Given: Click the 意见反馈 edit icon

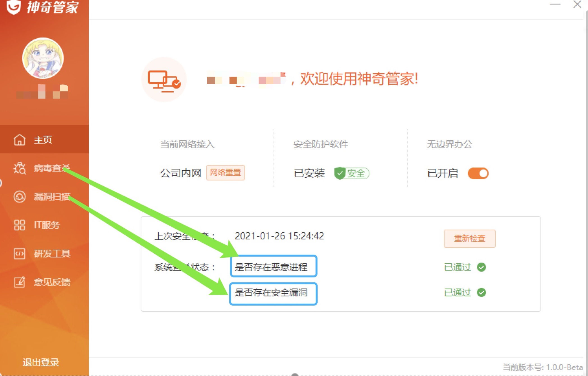Looking at the screenshot, I should click(19, 282).
